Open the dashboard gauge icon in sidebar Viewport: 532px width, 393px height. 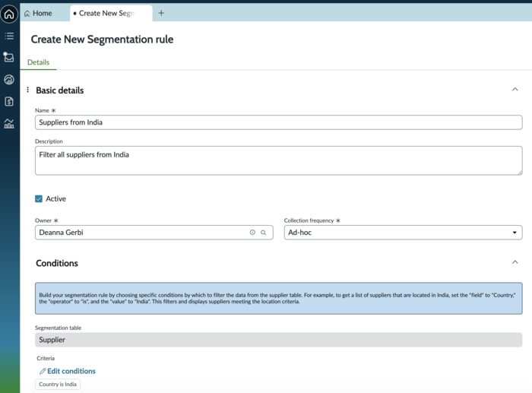tap(9, 79)
